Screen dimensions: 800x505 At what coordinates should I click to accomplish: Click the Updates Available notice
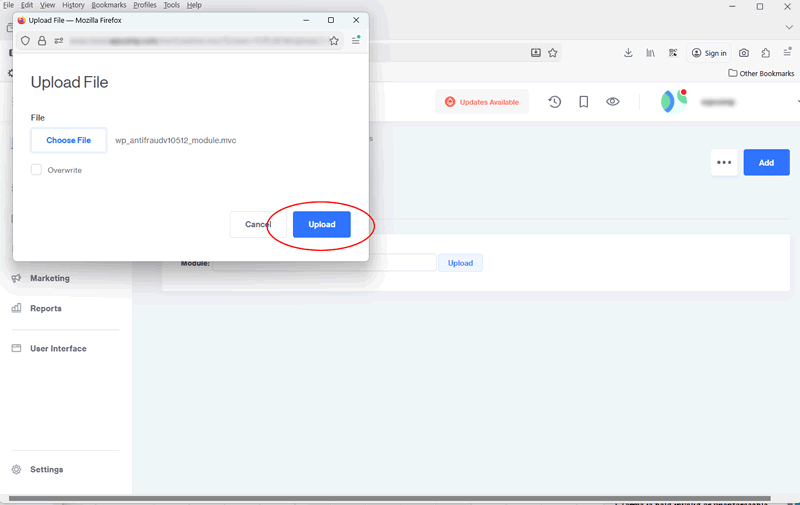[x=482, y=102]
